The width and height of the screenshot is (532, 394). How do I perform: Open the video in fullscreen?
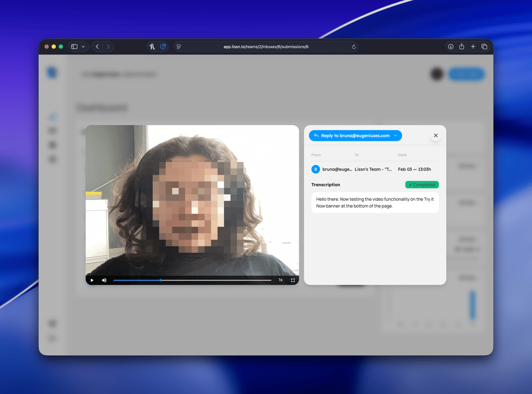[x=293, y=280]
